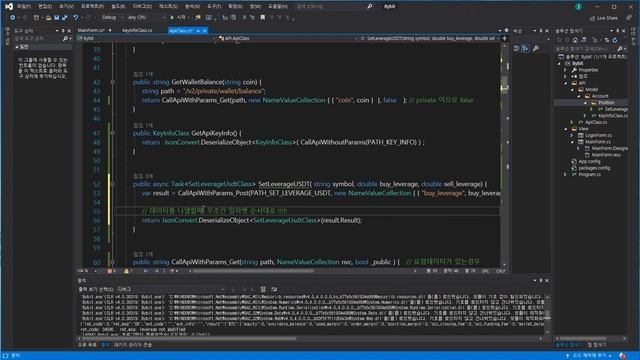Viewport: 640px width, 360px height.
Task: Click the editor horizontal scrollbar
Action: 302,271
